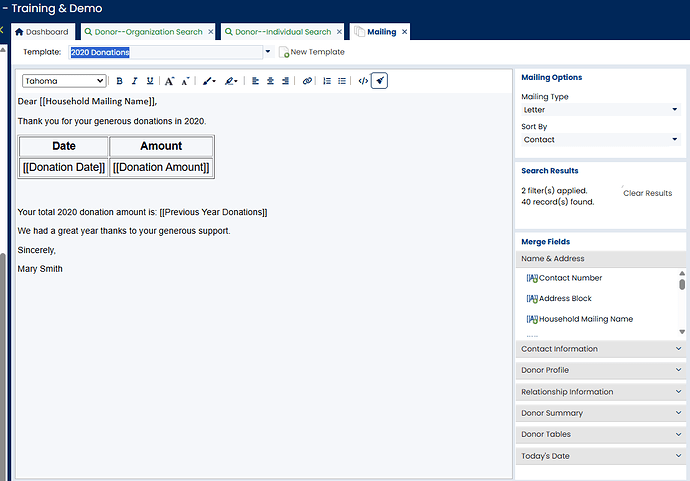Viewport: 690px width, 481px height.
Task: Switch to Donor--Individual Search tab
Action: 283,32
